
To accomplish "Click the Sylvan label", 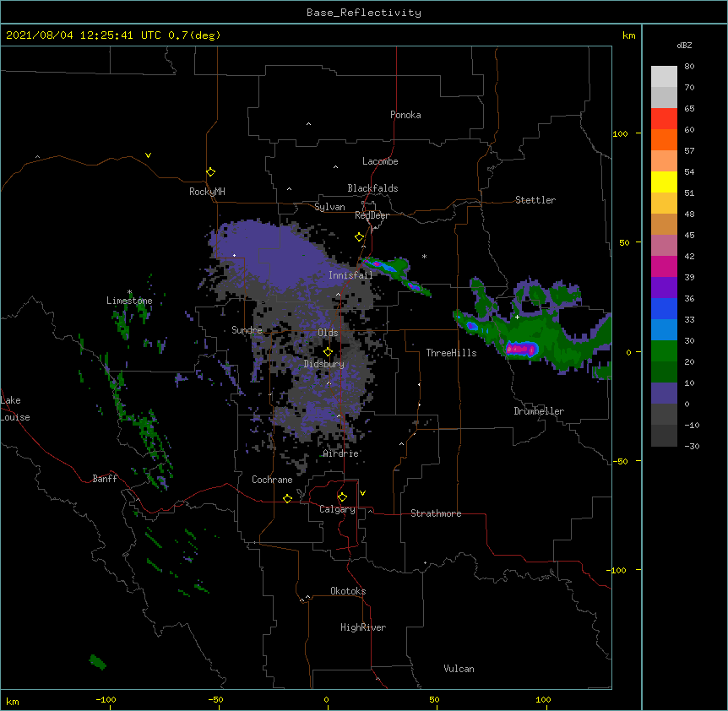I will click(329, 207).
